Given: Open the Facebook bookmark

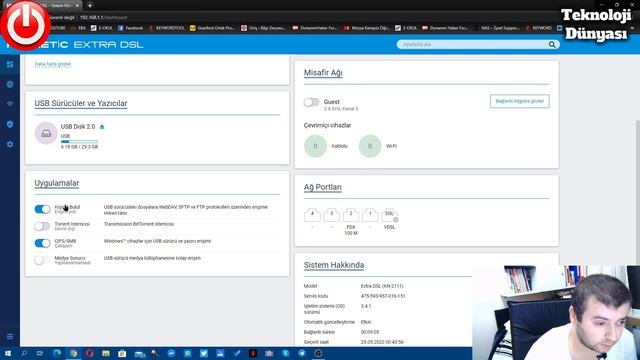Looking at the screenshot, I should (x=131, y=28).
